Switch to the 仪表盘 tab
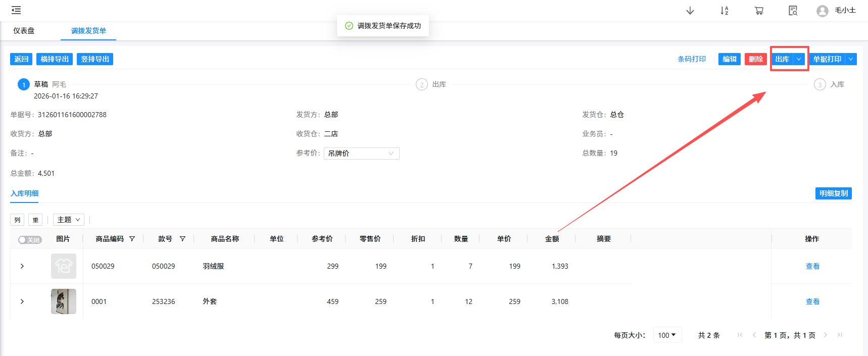The width and height of the screenshot is (868, 356). point(24,31)
